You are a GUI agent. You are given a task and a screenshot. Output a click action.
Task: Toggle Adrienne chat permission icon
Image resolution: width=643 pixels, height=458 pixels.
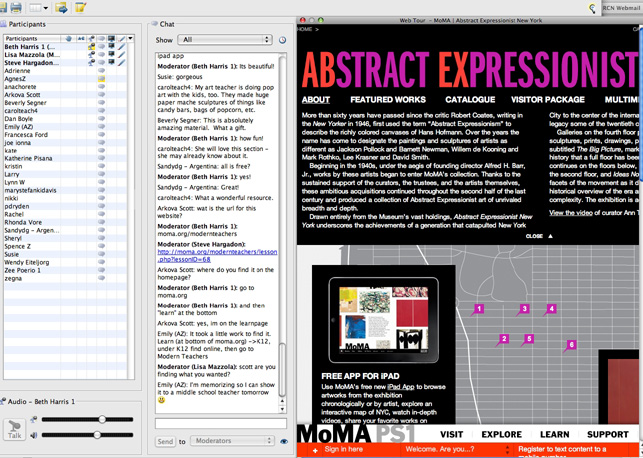click(101, 71)
